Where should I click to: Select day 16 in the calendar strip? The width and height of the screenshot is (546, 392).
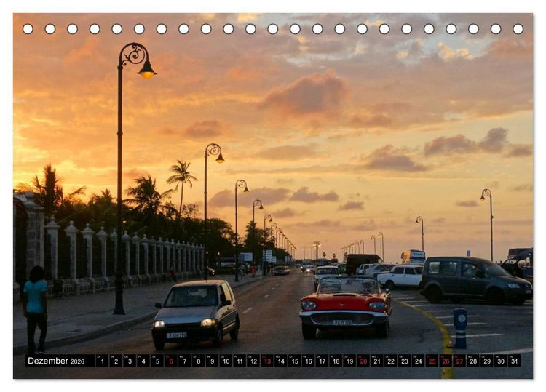[x=309, y=361]
